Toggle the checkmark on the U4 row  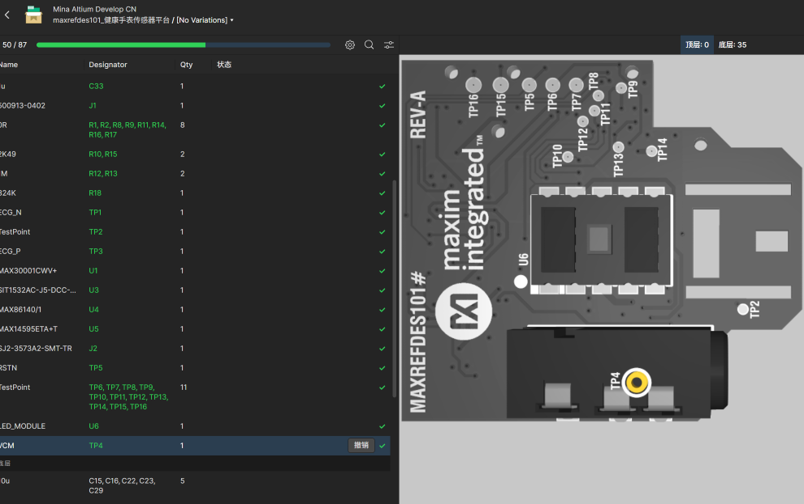pyautogui.click(x=382, y=310)
